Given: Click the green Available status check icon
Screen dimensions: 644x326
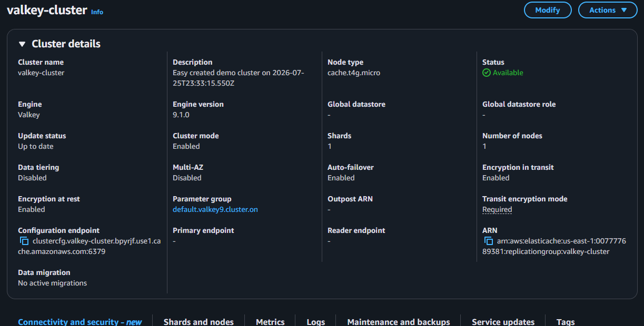Looking at the screenshot, I should 487,73.
